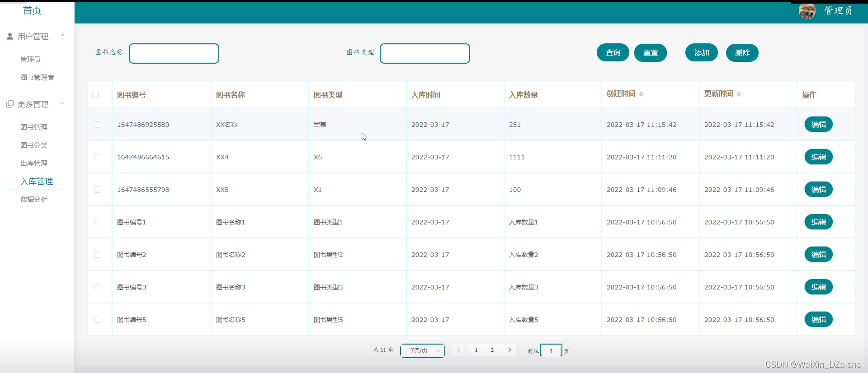The image size is (868, 373).
Task: Go to next page arrow
Action: pos(509,350)
